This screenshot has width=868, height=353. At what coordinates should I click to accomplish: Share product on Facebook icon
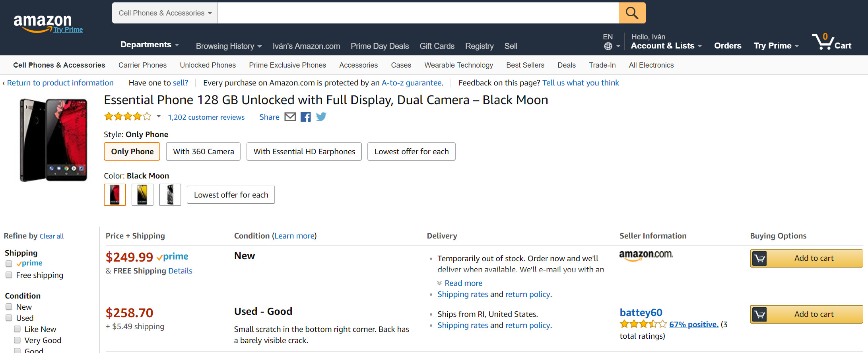[305, 117]
